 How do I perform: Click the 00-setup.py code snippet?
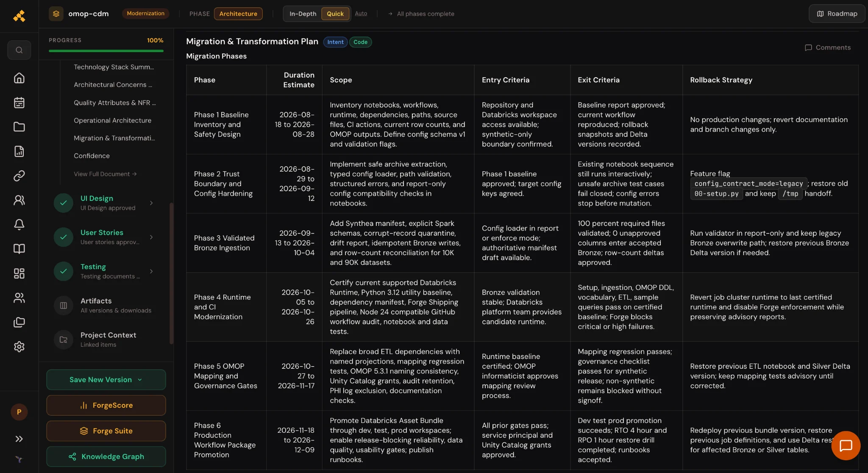(x=716, y=194)
